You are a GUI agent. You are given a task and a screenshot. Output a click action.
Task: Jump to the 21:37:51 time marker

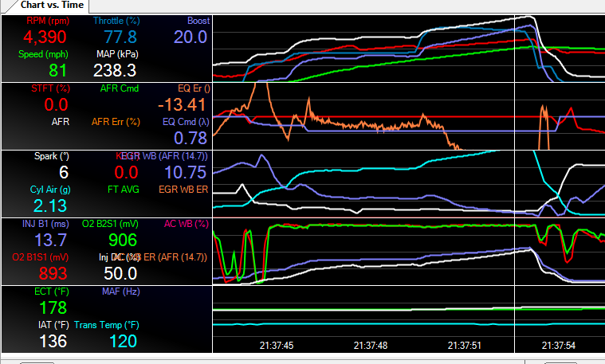pos(464,346)
